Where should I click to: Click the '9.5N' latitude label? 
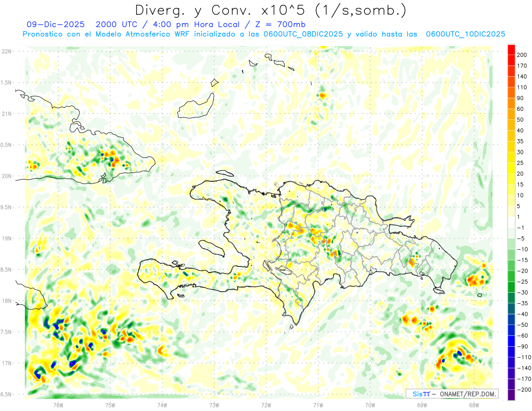[x=6, y=207]
